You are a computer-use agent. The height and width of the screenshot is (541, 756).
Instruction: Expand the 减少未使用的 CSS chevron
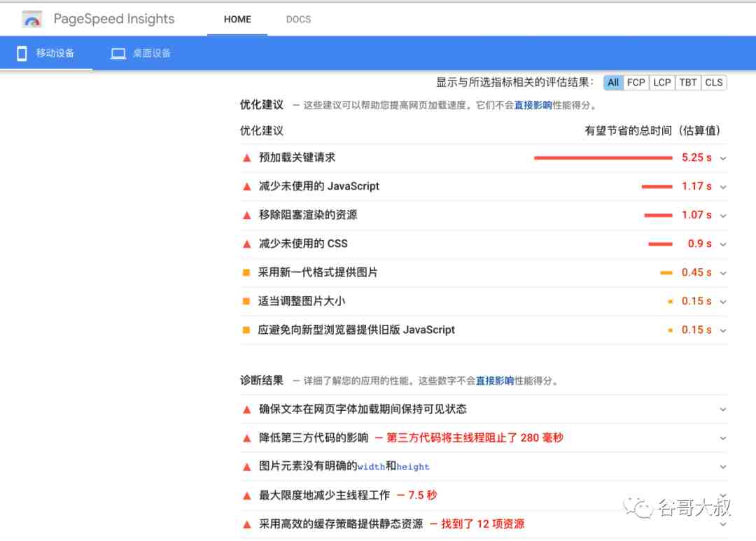click(722, 244)
